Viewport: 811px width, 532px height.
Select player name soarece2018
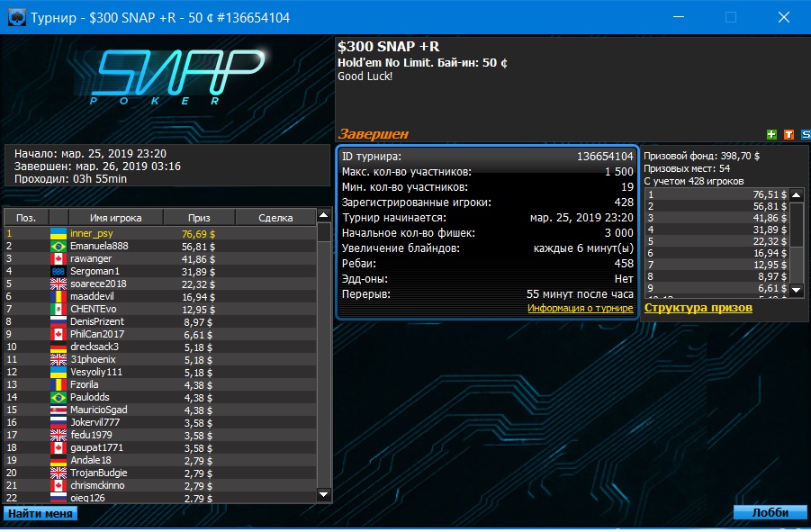point(98,284)
